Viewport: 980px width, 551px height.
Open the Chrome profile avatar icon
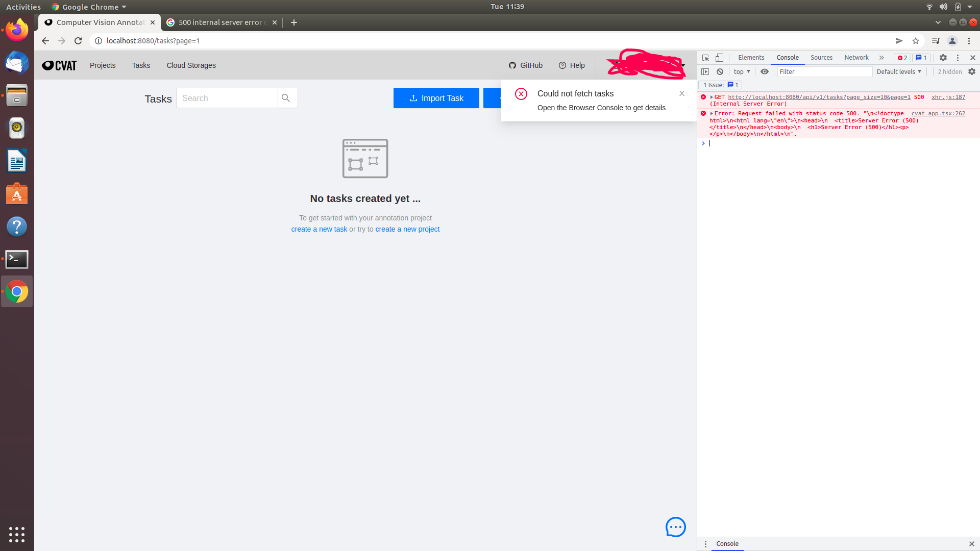tap(952, 41)
